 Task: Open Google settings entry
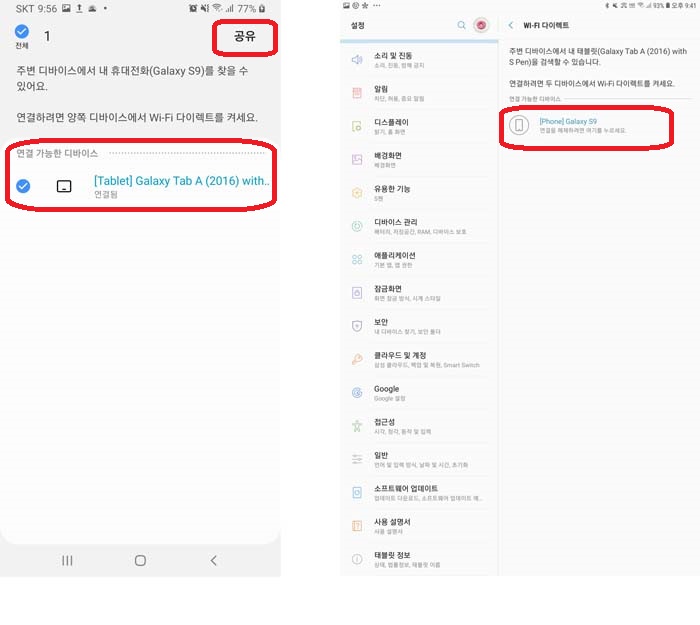point(419,393)
